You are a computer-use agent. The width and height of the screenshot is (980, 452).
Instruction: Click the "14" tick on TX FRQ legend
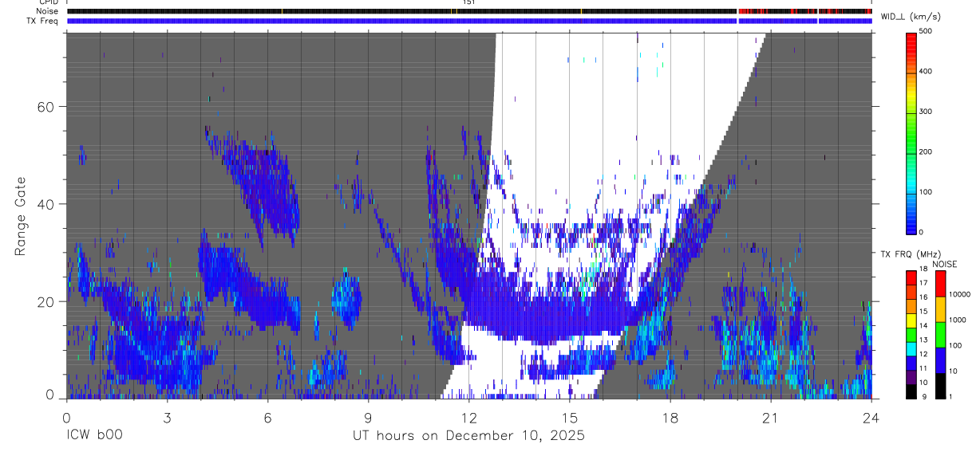[x=924, y=325]
